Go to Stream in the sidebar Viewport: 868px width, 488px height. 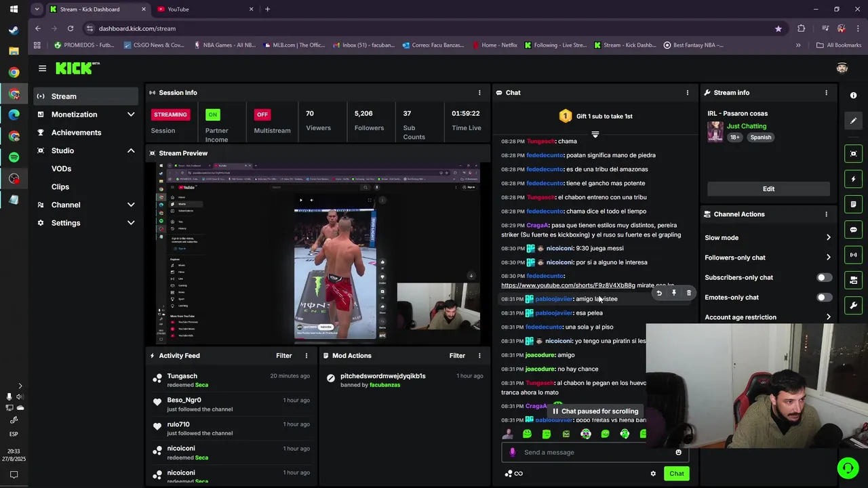(x=86, y=96)
